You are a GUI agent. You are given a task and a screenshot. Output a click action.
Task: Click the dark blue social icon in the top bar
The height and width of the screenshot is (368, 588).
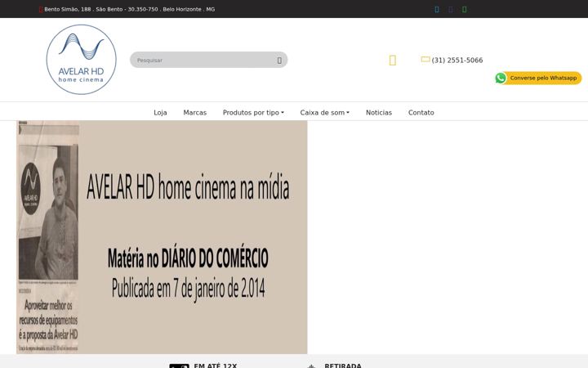[451, 9]
